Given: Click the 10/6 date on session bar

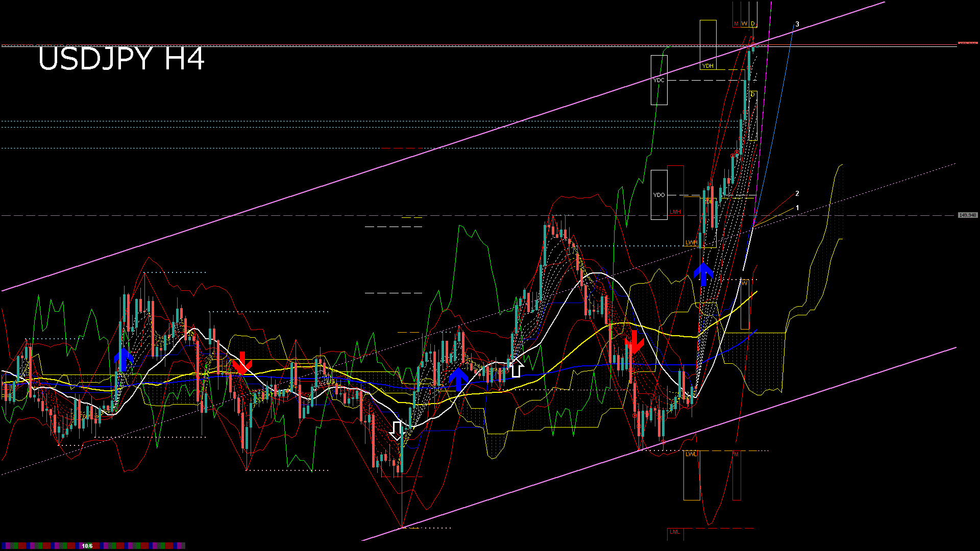Looking at the screenshot, I should click(x=87, y=546).
